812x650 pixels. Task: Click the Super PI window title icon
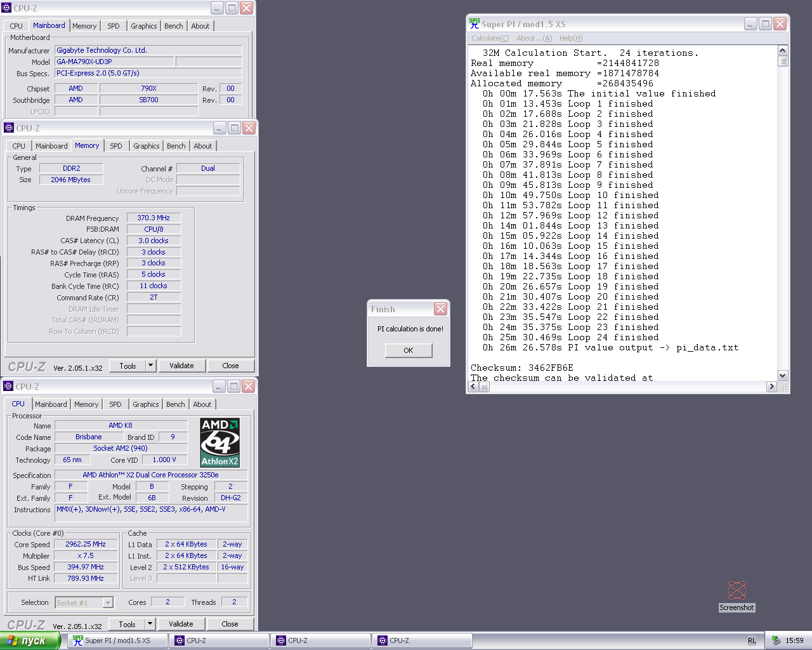[474, 23]
